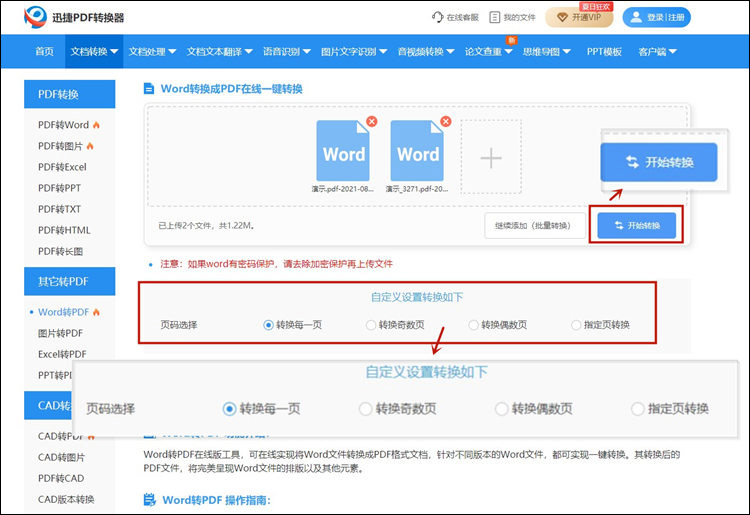The height and width of the screenshot is (515, 750).
Task: Remove first Word file via red X
Action: (372, 121)
